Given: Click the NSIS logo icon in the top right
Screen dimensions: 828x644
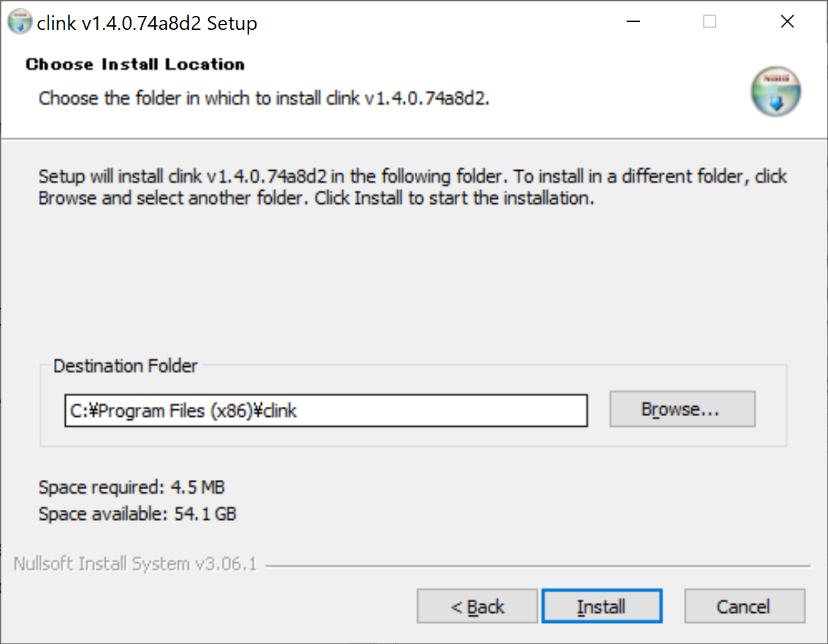Looking at the screenshot, I should 776,92.
